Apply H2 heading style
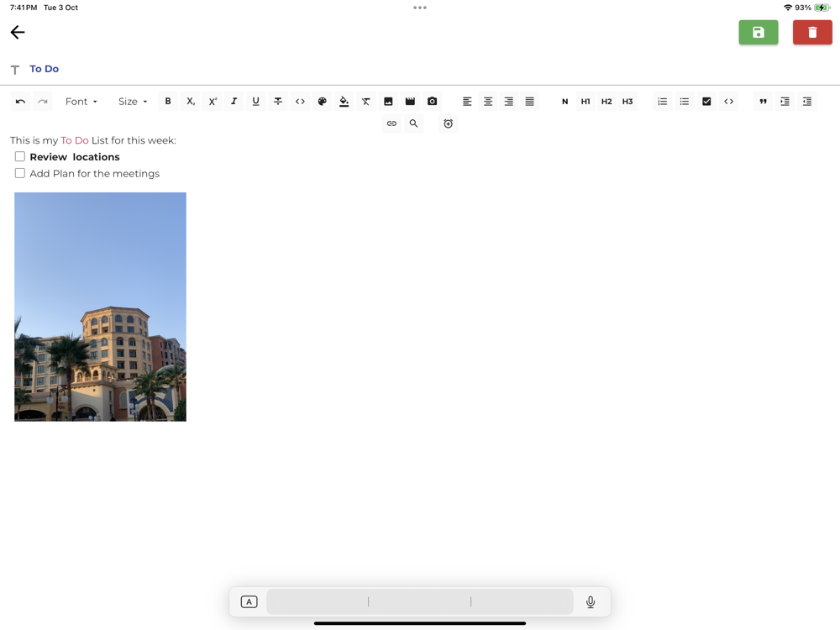The height and width of the screenshot is (630, 840). (606, 102)
